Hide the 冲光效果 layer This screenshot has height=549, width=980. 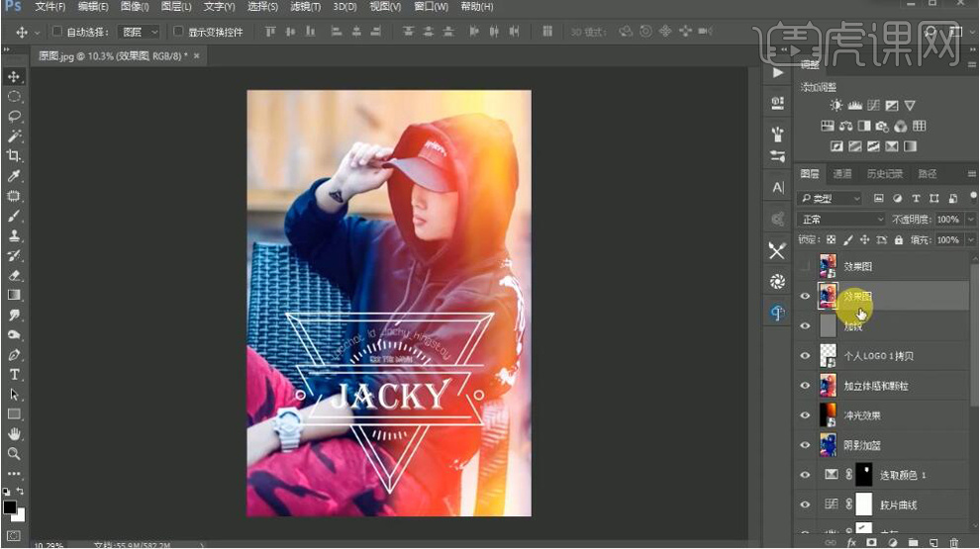(x=805, y=415)
